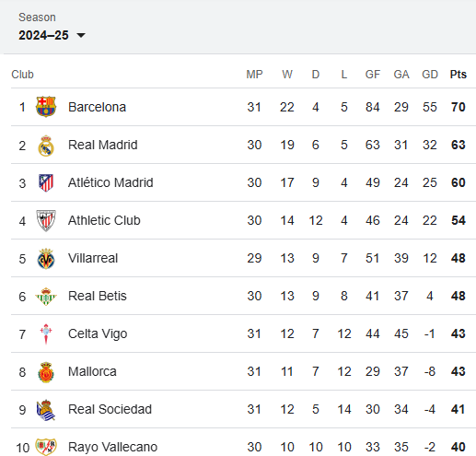Click the Club column header
This screenshot has height=456, width=476.
(22, 75)
